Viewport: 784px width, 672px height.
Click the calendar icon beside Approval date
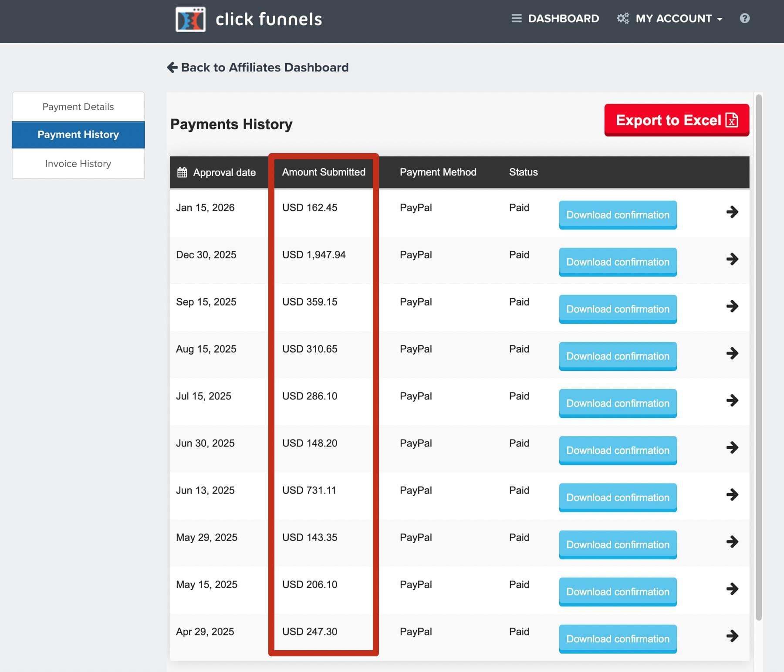click(x=182, y=172)
